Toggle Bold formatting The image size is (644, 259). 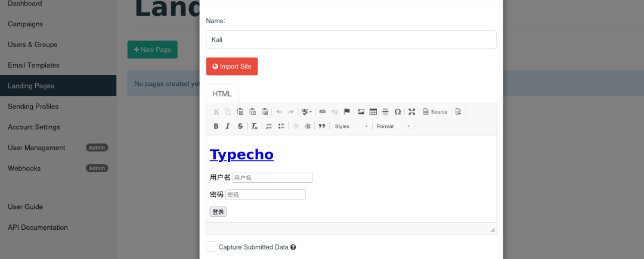point(216,126)
